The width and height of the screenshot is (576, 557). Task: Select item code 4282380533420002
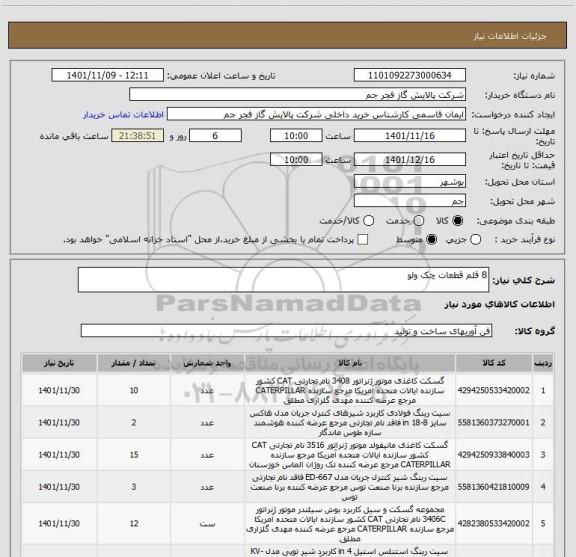[494, 523]
